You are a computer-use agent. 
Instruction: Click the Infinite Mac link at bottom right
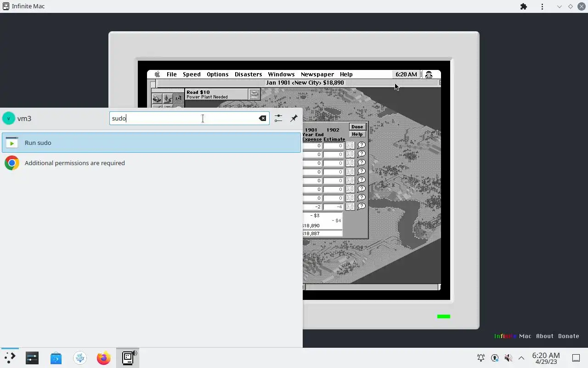513,336
